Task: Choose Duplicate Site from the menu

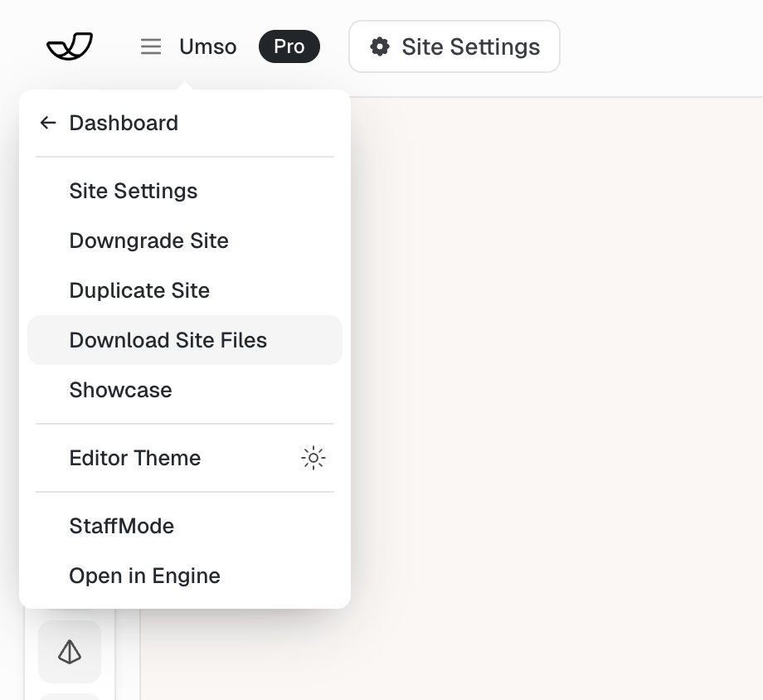Action: point(139,290)
